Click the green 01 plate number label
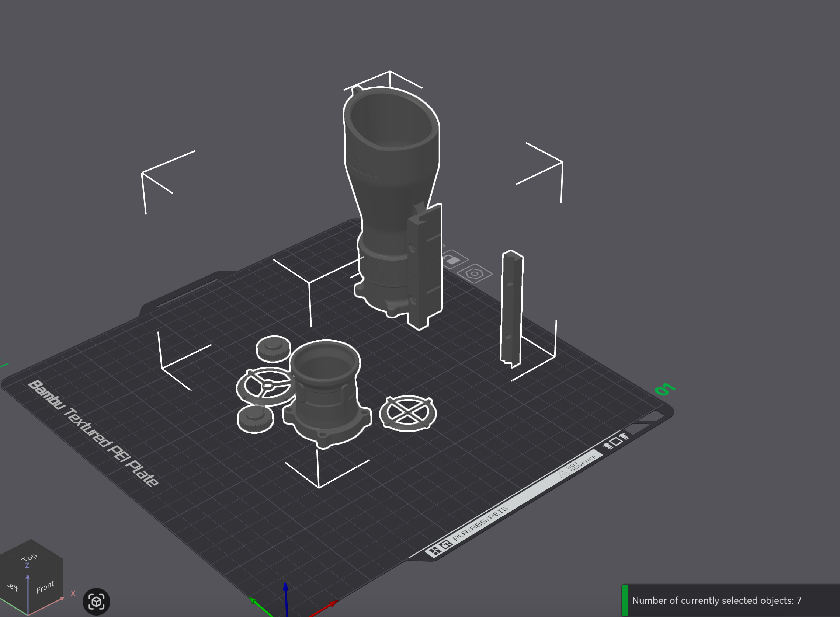840x617 pixels. [665, 389]
